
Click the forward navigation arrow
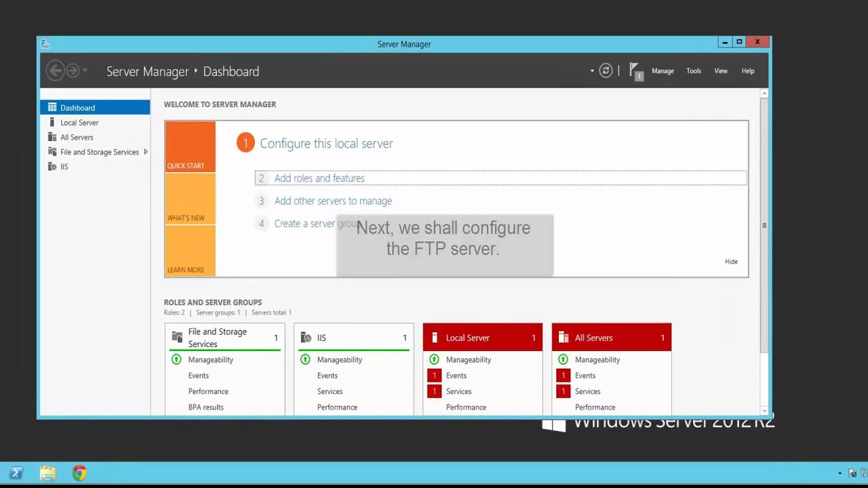73,70
